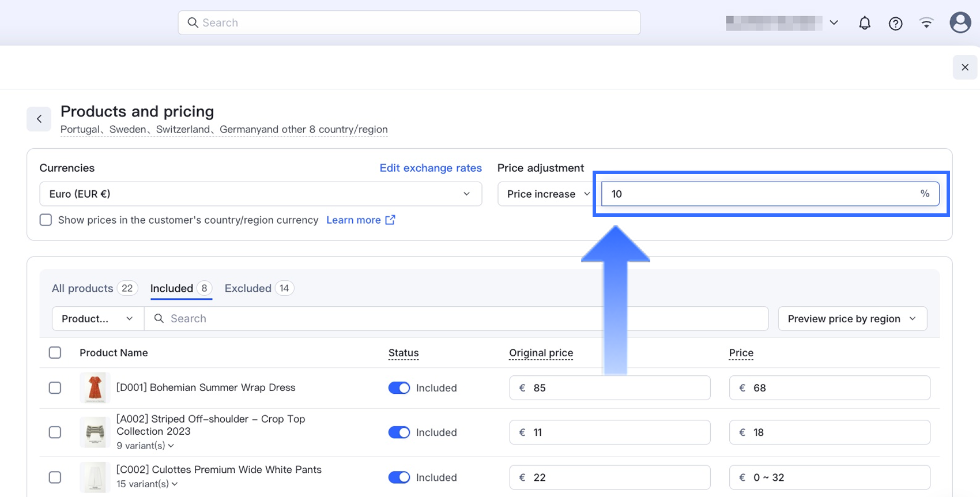Open the Euro currency dropdown
980x497 pixels.
(x=260, y=194)
